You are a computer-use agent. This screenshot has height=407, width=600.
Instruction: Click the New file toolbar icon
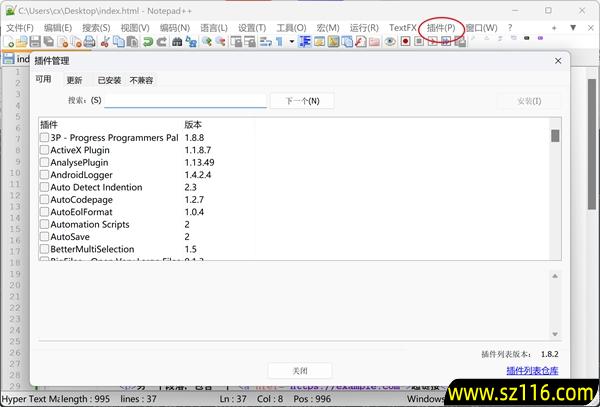pyautogui.click(x=8, y=41)
